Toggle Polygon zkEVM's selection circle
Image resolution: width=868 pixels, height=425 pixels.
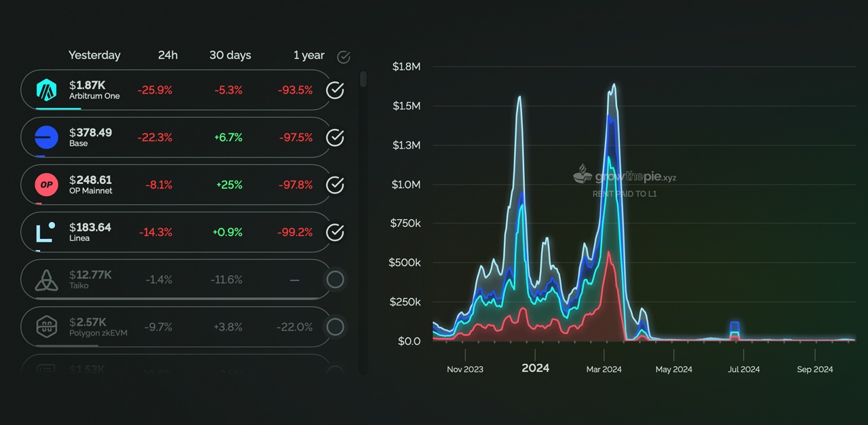click(335, 327)
